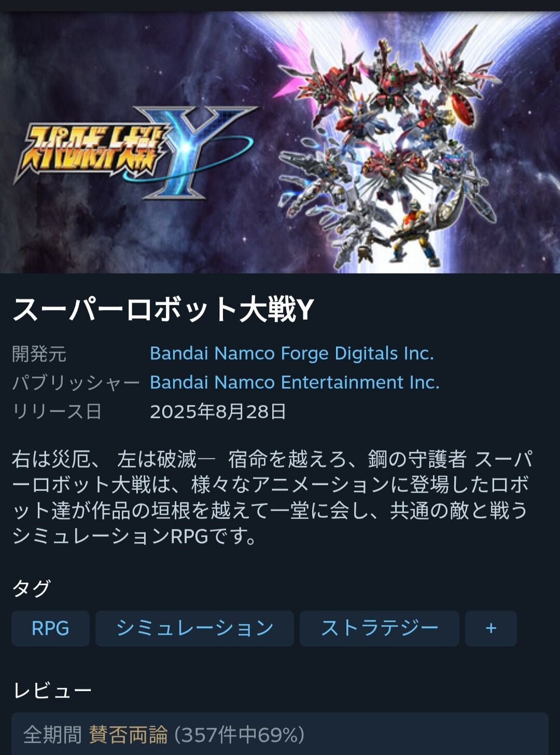This screenshot has width=560, height=755.
Task: Click the パブリッシャー label
Action: click(76, 383)
